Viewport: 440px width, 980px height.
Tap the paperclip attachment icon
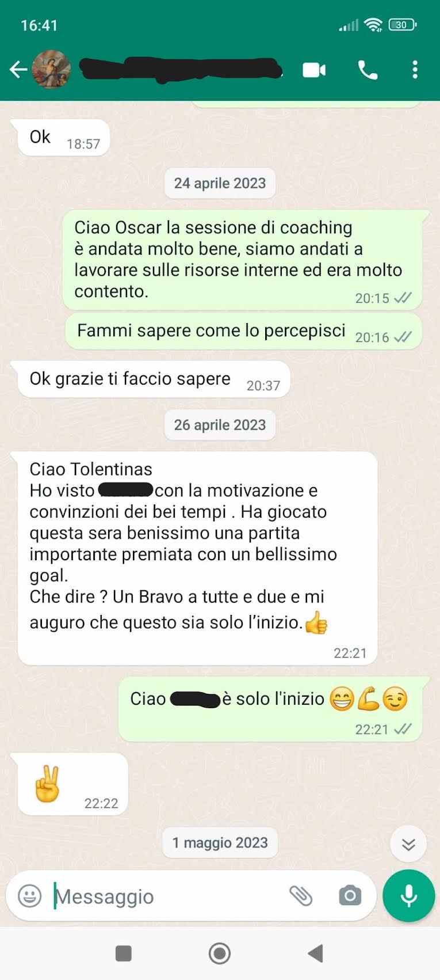coord(300,895)
